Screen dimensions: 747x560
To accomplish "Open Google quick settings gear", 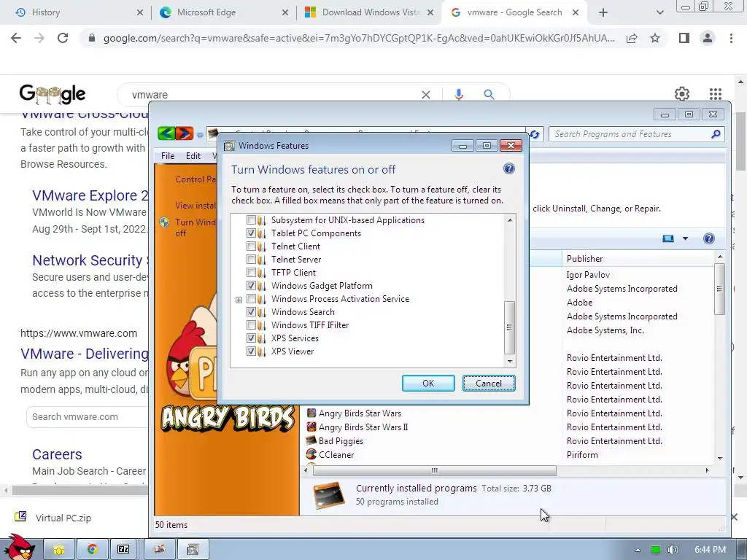I will tap(682, 94).
